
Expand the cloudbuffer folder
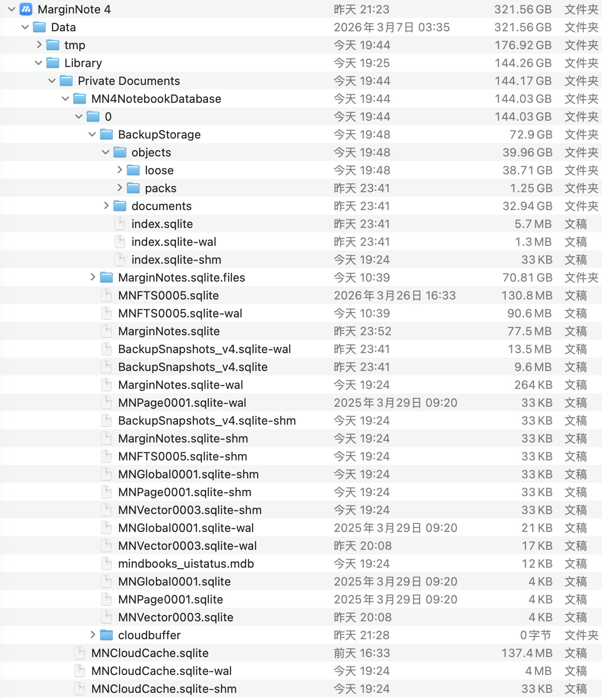(x=93, y=635)
